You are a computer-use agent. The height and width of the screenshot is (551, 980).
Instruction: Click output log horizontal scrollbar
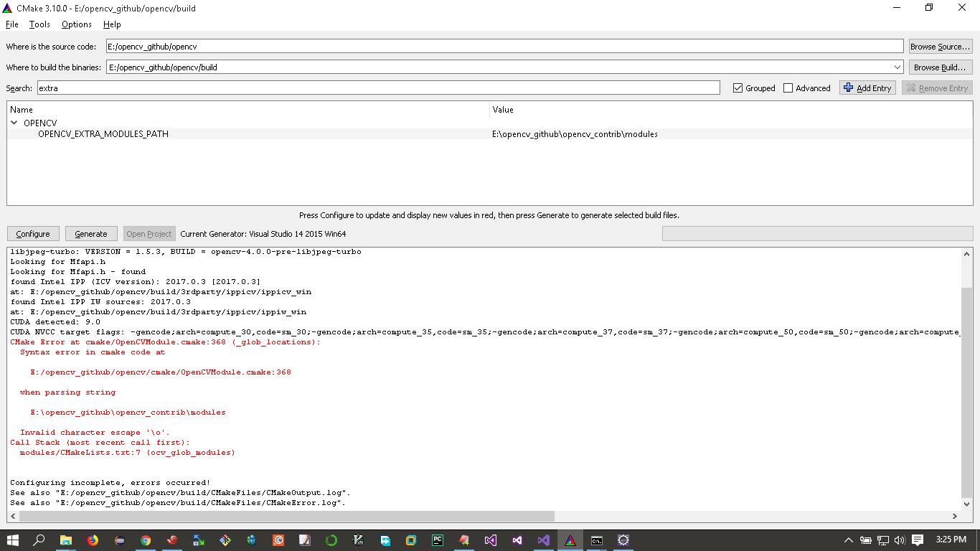point(287,516)
